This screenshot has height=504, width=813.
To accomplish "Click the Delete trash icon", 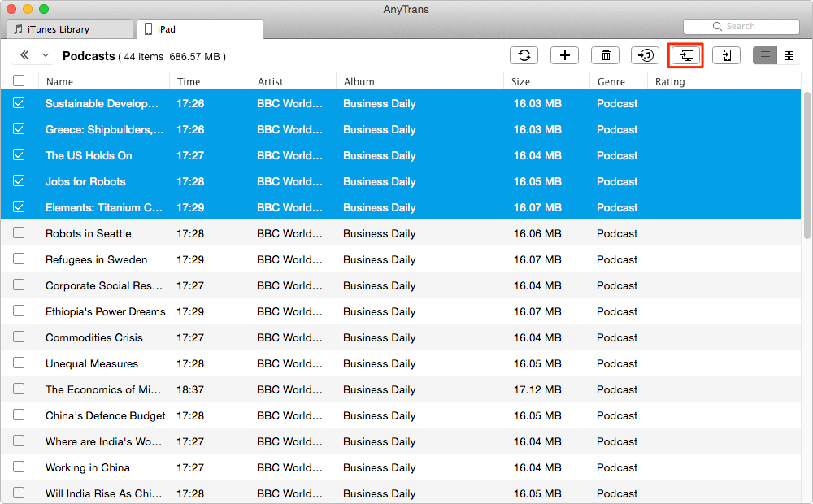I will tap(605, 55).
